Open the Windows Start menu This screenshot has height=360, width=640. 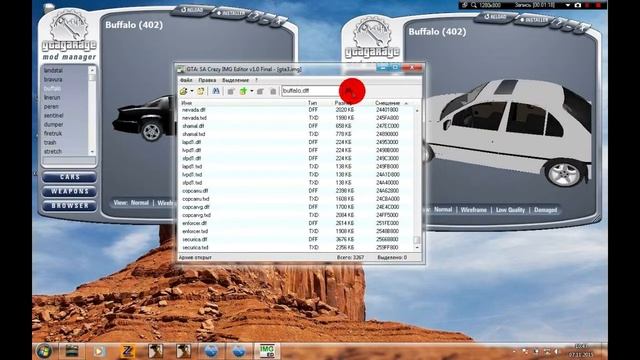point(44,351)
